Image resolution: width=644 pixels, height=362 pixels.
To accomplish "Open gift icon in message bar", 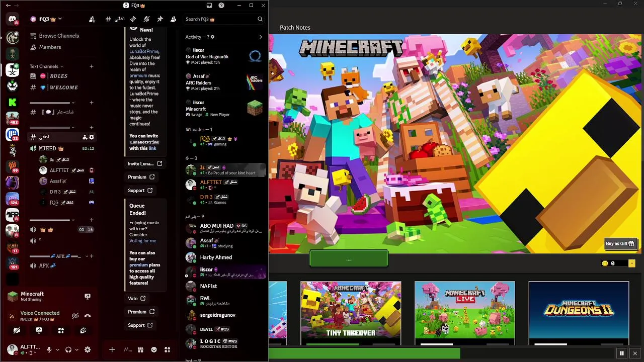I will (x=140, y=349).
